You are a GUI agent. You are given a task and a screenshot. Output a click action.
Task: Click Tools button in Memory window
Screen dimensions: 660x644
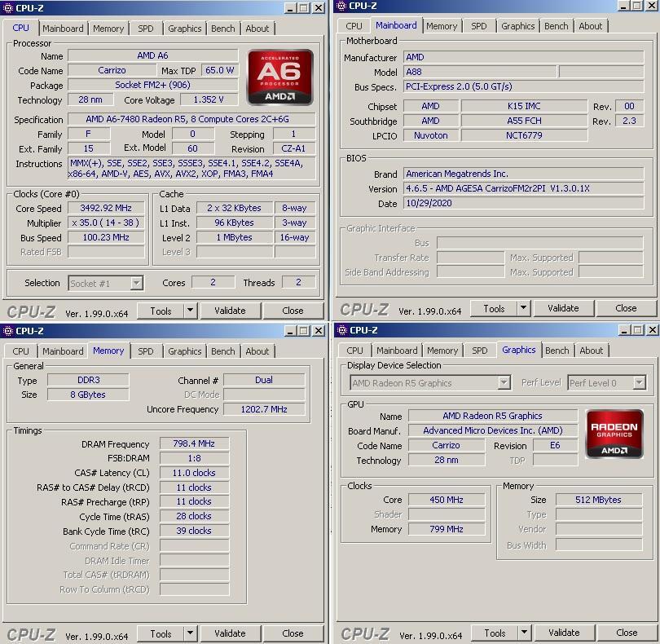point(161,633)
